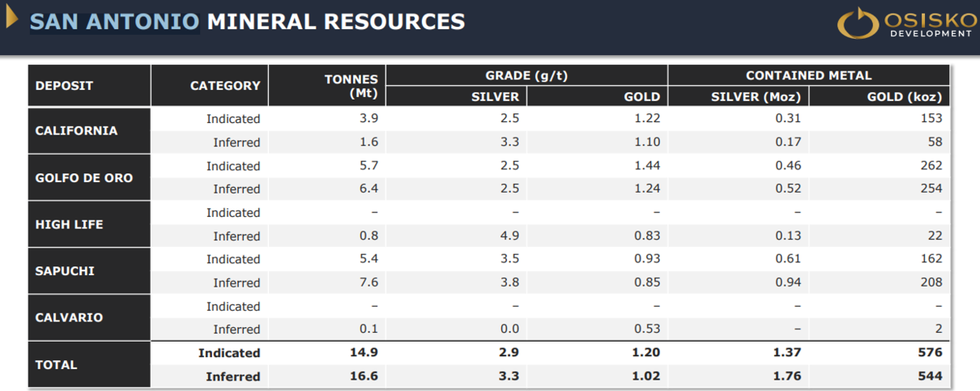
Task: Click the GOLFO DE ORO deposit label
Action: tap(83, 178)
